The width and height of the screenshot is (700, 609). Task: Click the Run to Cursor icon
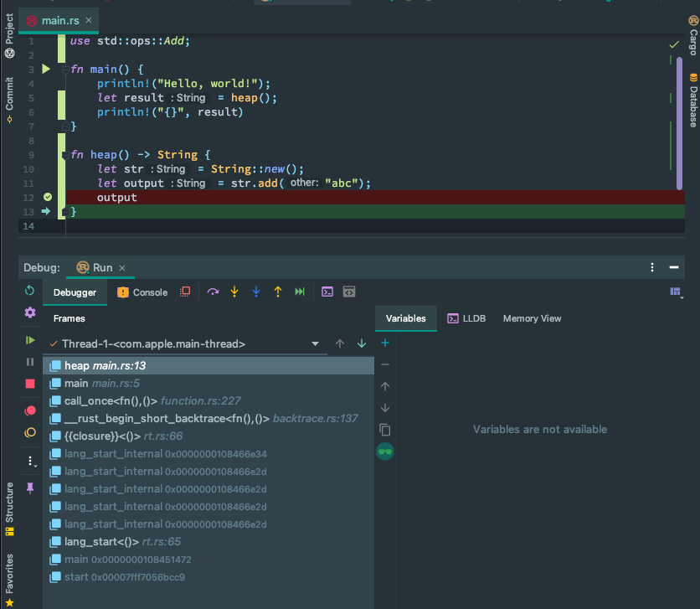coord(300,292)
